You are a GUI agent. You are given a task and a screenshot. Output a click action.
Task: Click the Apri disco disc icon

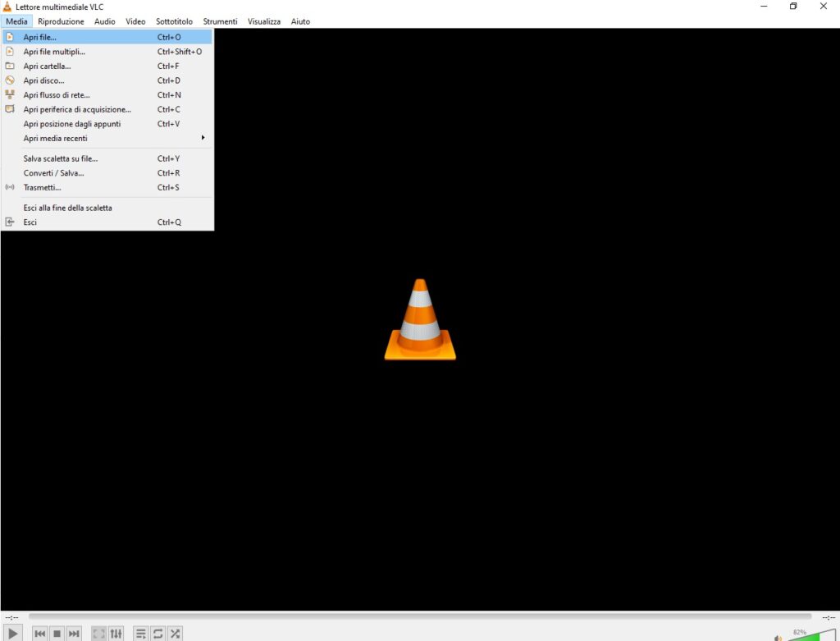(10, 80)
